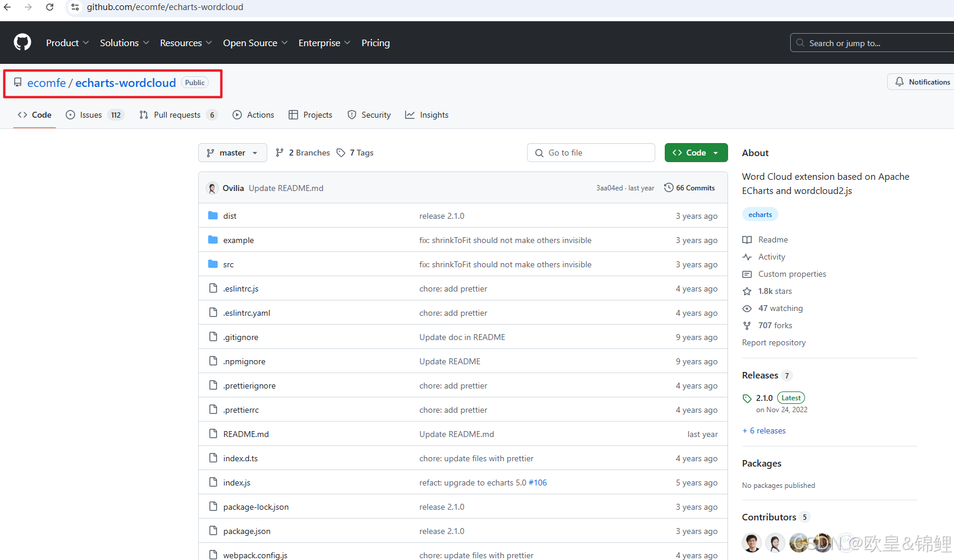Screen dimensions: 954x560
Task: Open the Contributors heading link
Action: click(769, 517)
